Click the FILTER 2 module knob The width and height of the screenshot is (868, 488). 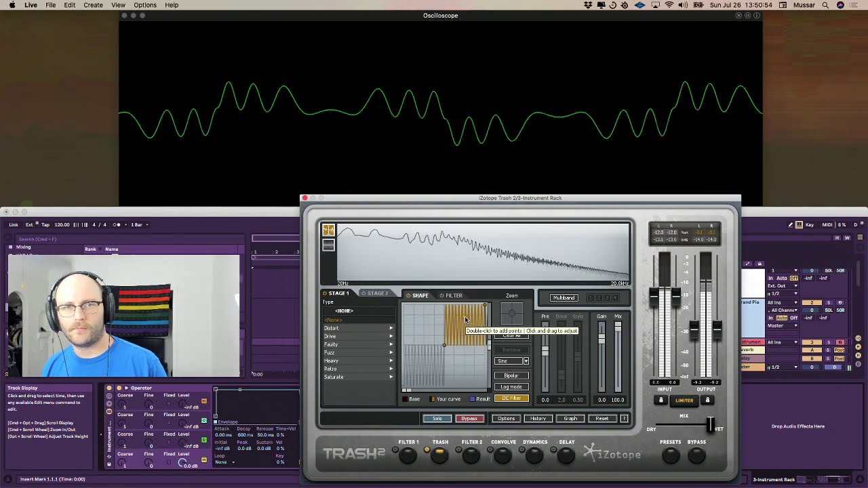pos(471,455)
